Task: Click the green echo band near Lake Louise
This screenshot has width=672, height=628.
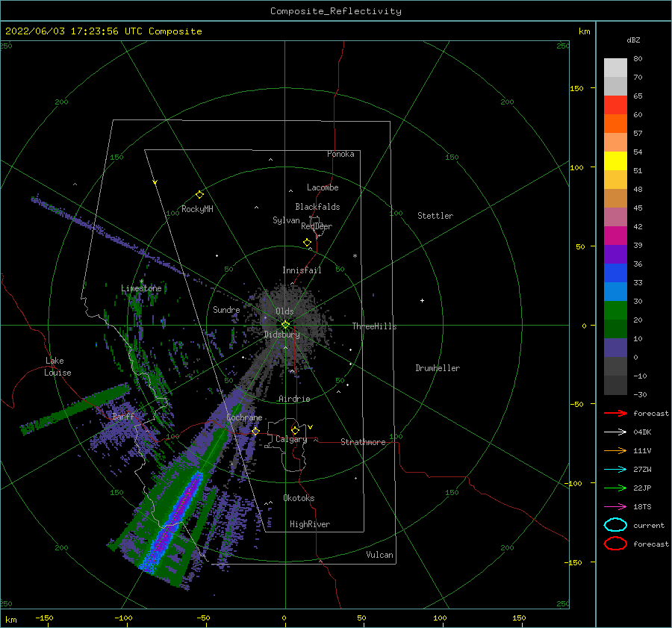Action: (75, 408)
